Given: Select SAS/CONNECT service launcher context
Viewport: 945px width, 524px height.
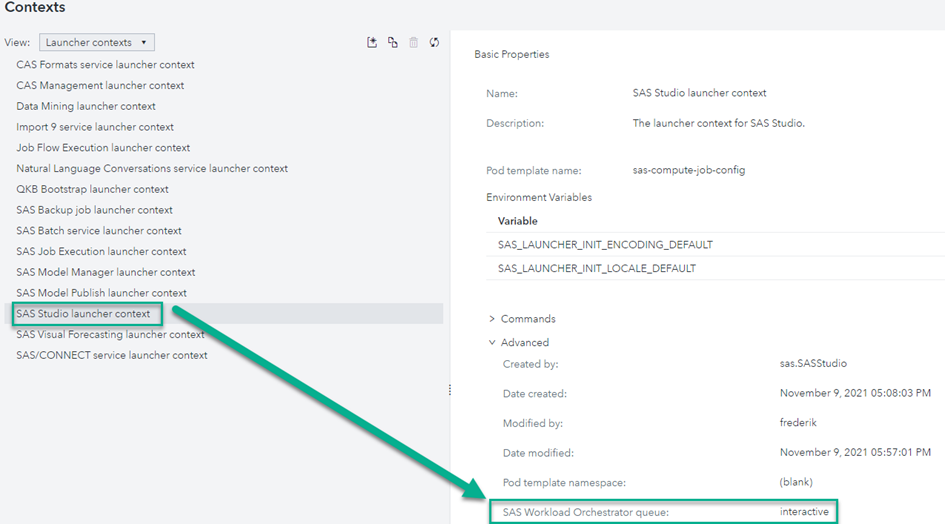Looking at the screenshot, I should coord(111,355).
